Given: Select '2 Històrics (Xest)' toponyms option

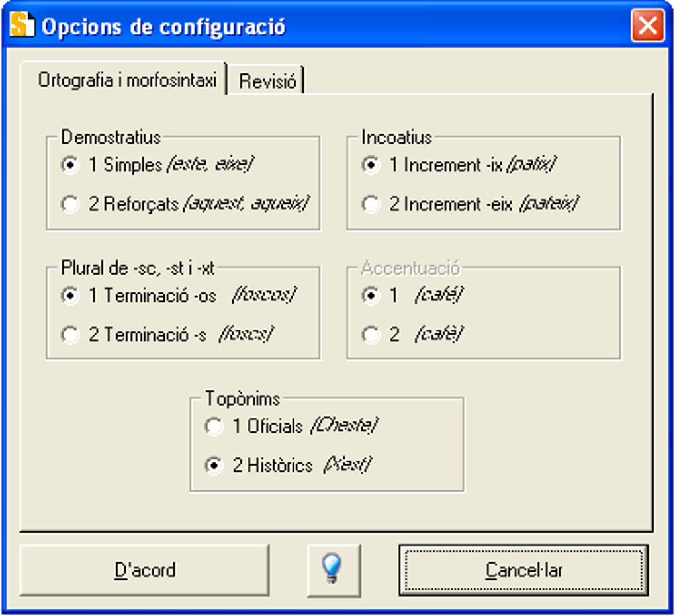Looking at the screenshot, I should [214, 466].
